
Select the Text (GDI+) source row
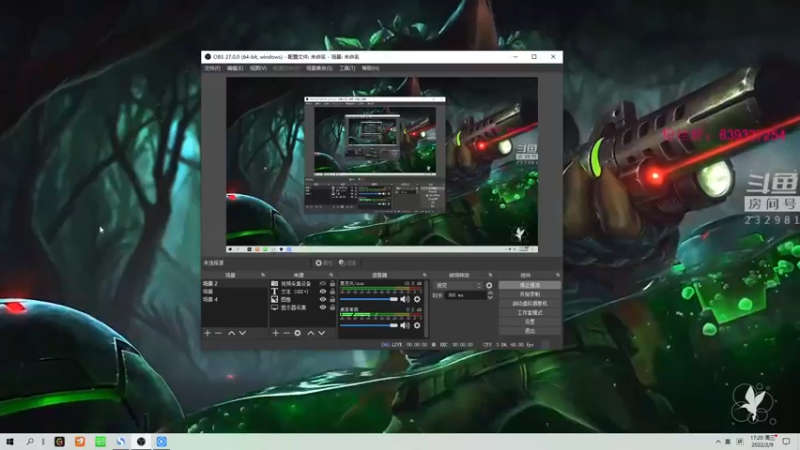click(x=303, y=291)
